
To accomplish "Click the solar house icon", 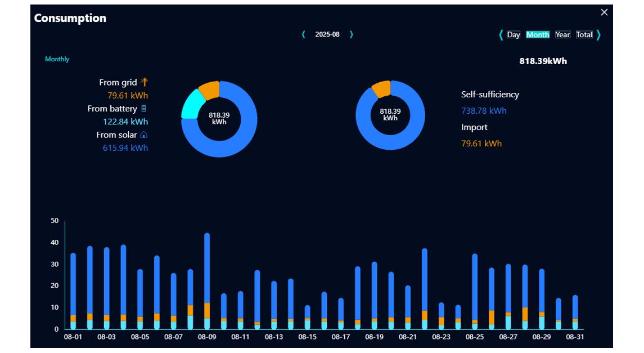I will point(143,135).
